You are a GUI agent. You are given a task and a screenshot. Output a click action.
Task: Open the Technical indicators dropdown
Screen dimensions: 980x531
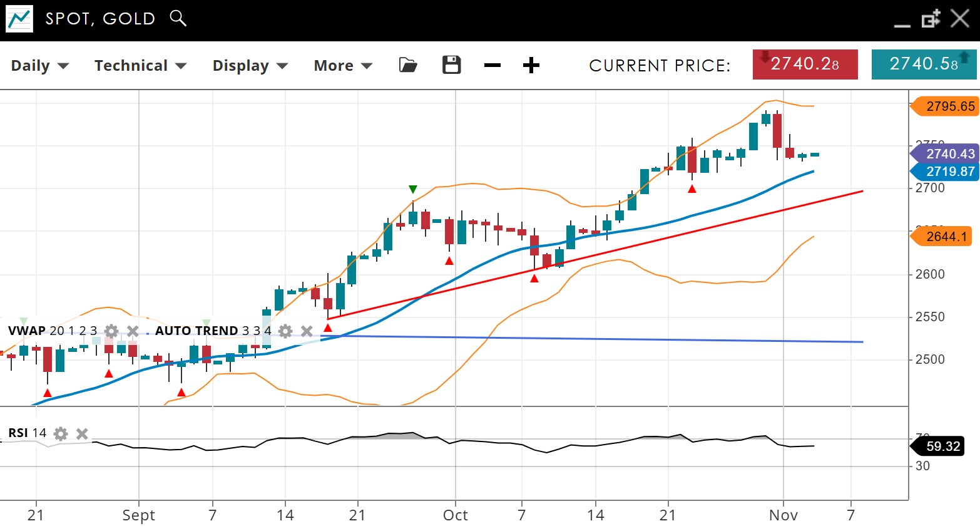[140, 66]
